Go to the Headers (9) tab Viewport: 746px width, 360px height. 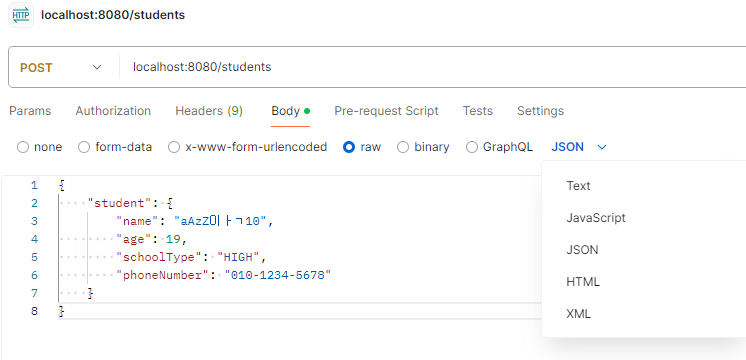[209, 111]
